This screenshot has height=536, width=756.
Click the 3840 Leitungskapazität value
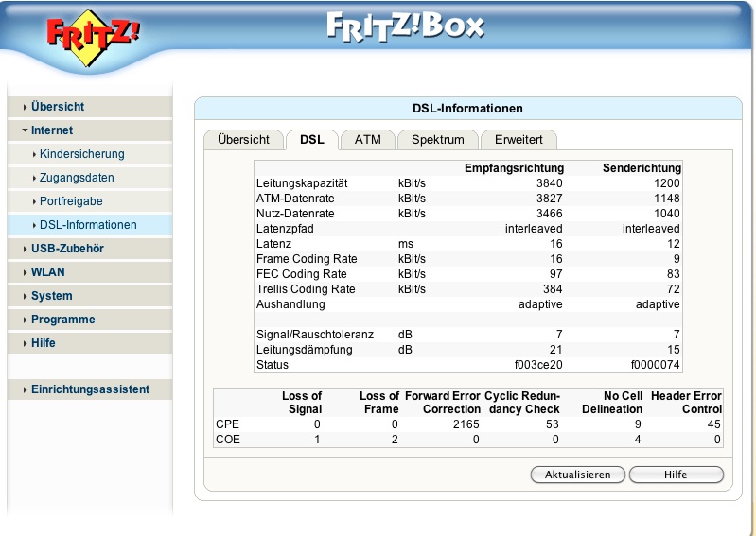550,183
